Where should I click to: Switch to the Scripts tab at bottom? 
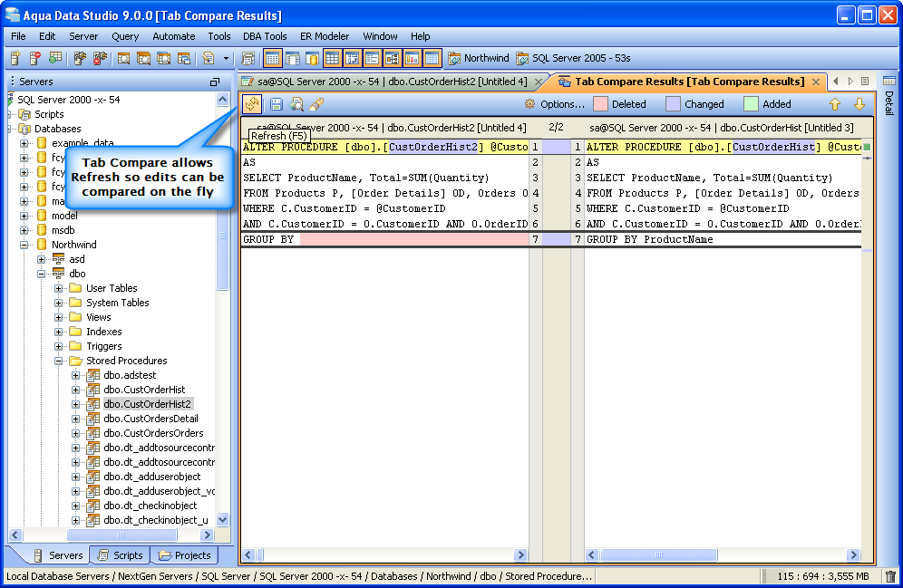pyautogui.click(x=120, y=555)
